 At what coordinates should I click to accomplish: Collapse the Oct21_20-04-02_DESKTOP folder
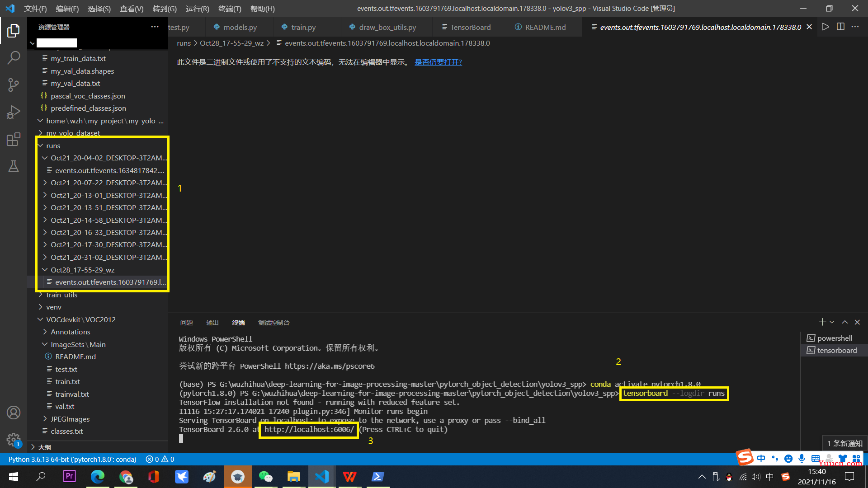pyautogui.click(x=45, y=158)
